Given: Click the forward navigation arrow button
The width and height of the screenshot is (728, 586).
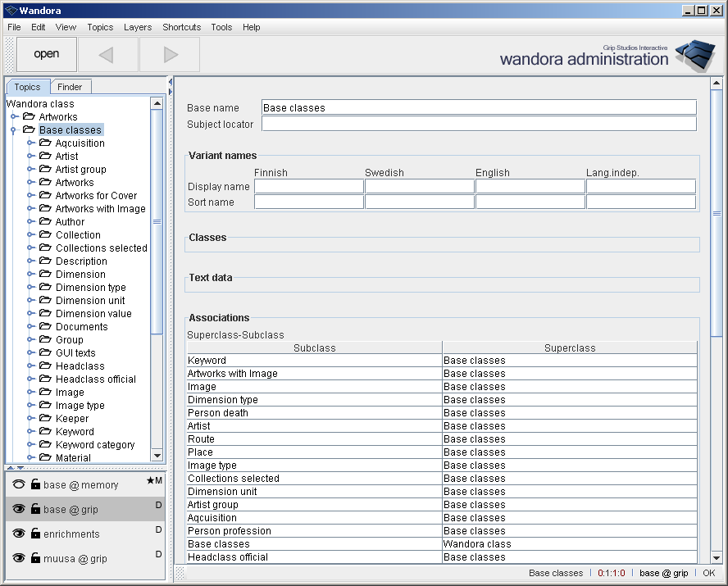Looking at the screenshot, I should tap(170, 55).
